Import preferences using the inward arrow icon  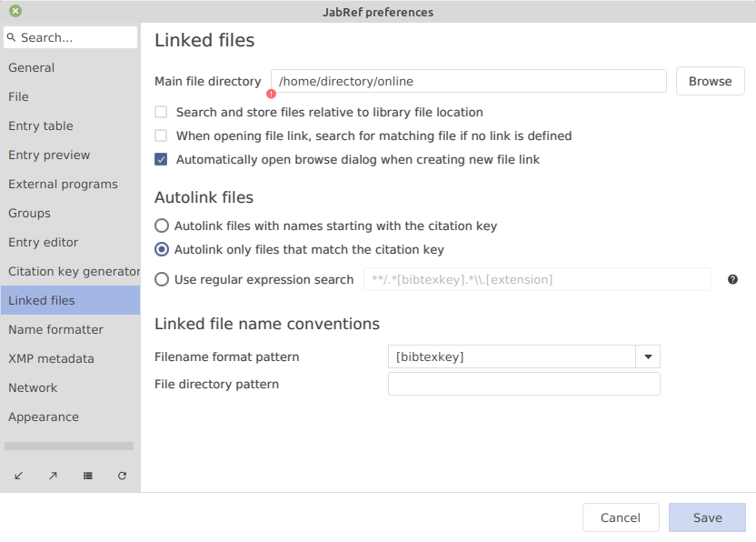click(19, 476)
